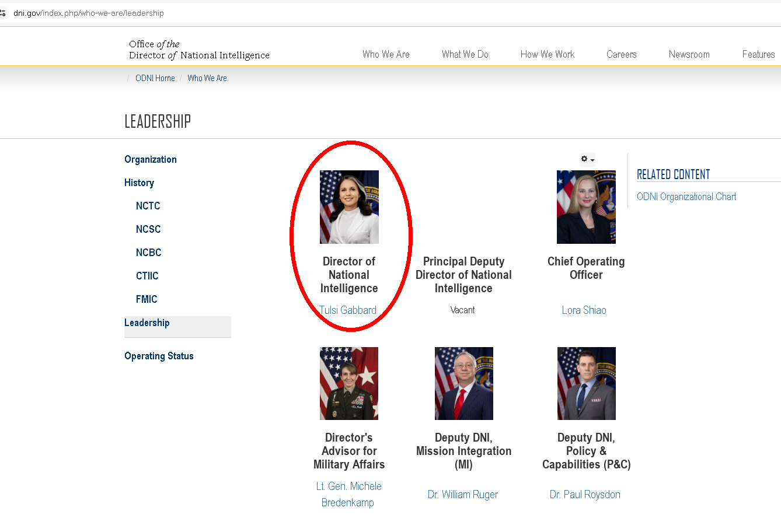Click the LEADERSHIP page heading

158,121
